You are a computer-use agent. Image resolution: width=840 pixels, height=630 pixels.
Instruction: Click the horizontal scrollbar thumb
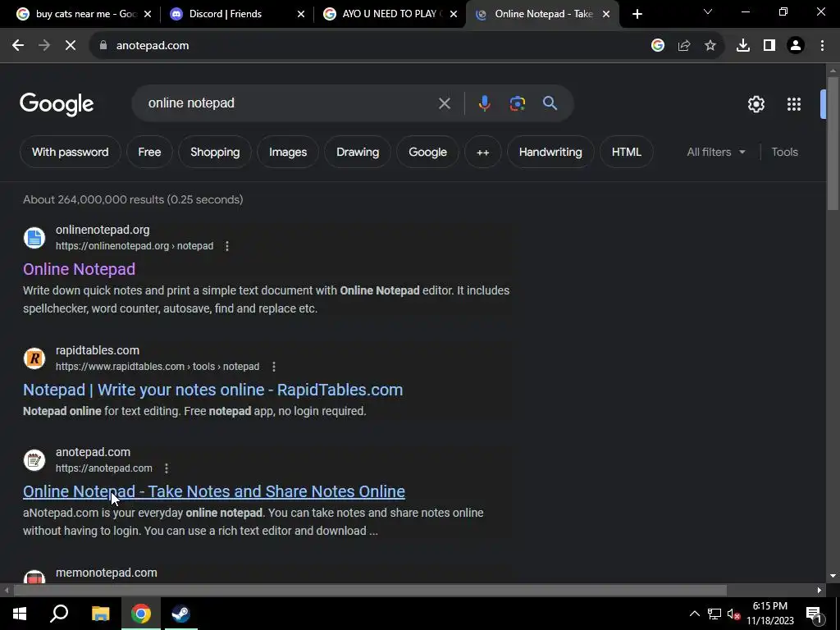pyautogui.click(x=370, y=591)
